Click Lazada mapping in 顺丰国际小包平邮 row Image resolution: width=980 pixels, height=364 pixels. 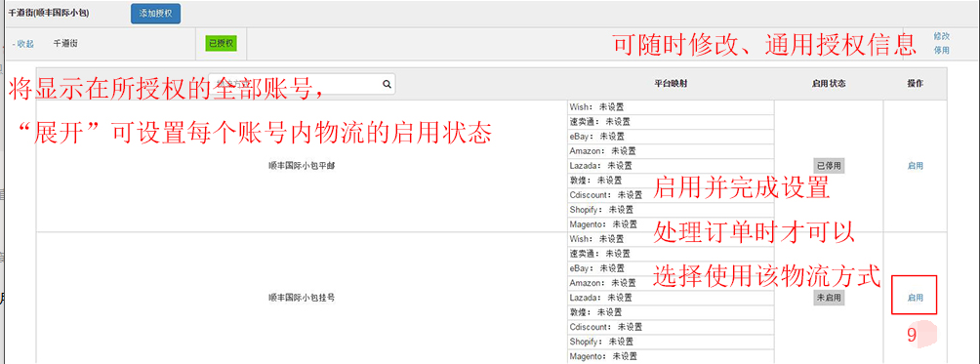click(671, 166)
